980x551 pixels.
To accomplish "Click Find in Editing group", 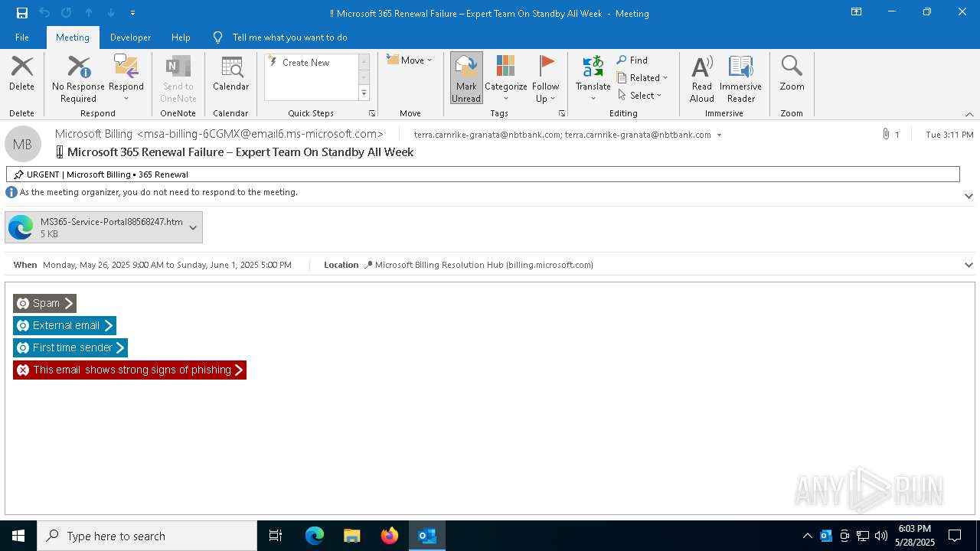I will click(632, 60).
